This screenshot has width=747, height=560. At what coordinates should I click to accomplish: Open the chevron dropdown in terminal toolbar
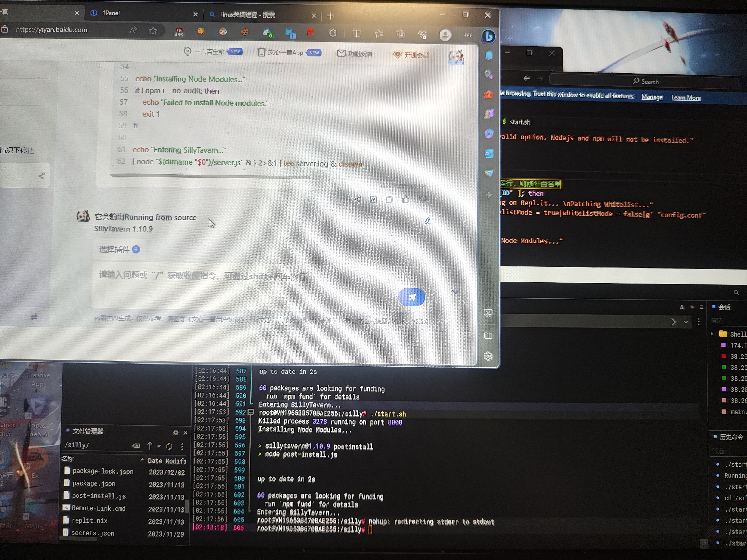click(x=686, y=322)
